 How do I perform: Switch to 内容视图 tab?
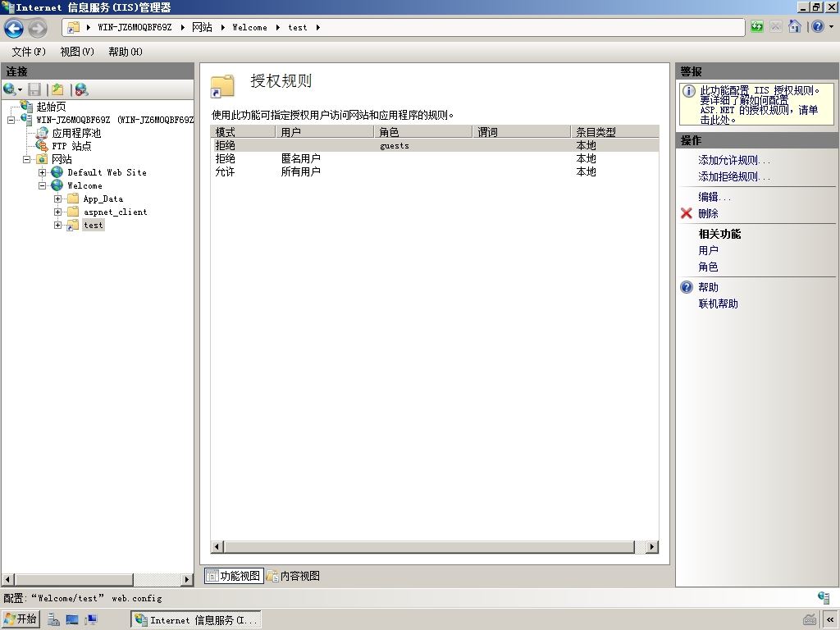click(294, 576)
